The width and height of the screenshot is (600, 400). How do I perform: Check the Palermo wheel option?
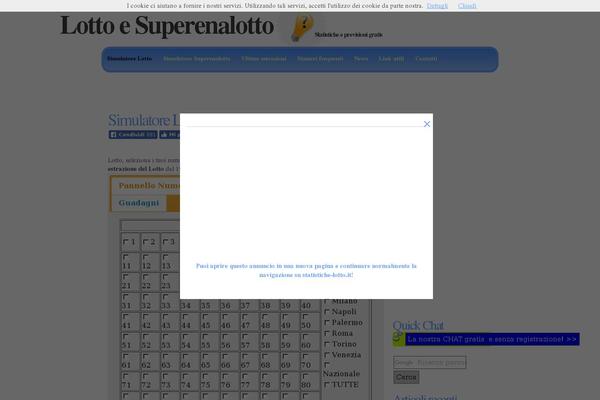click(327, 322)
